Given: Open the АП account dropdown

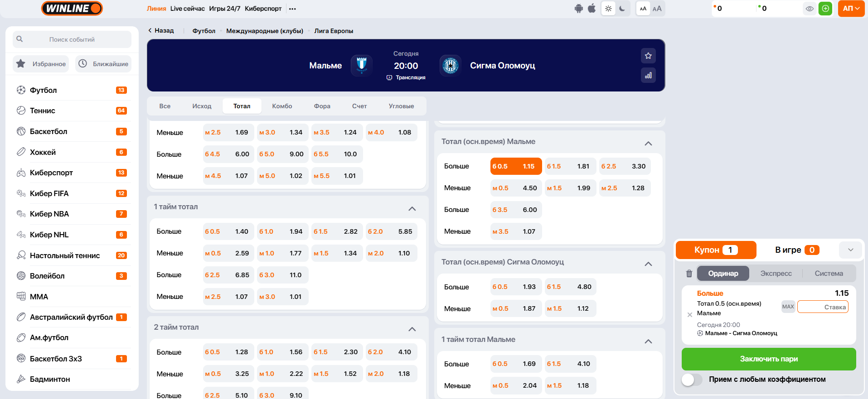Looking at the screenshot, I should pyautogui.click(x=851, y=9).
